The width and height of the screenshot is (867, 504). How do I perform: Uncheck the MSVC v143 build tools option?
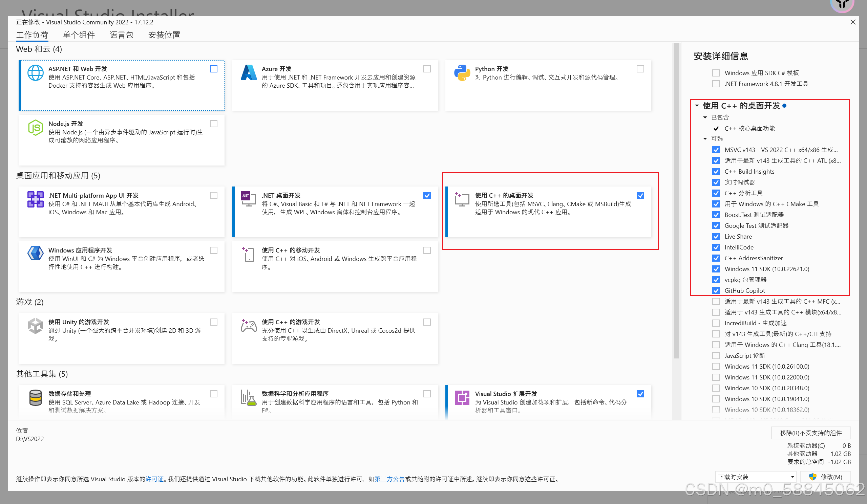716,150
